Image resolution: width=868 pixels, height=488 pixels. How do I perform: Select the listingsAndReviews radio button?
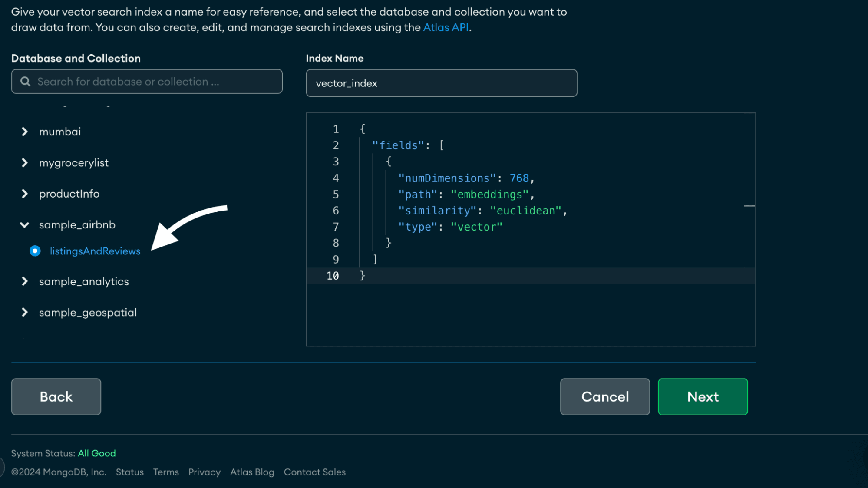(35, 251)
